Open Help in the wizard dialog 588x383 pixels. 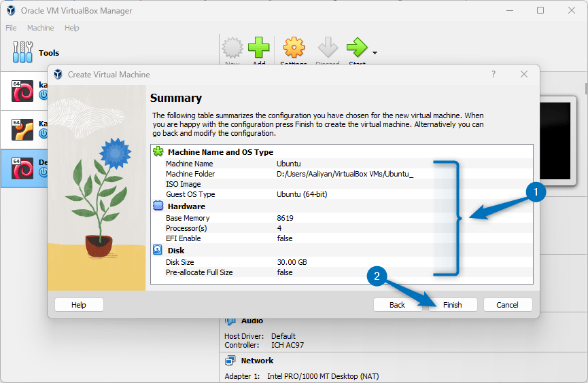coord(79,305)
